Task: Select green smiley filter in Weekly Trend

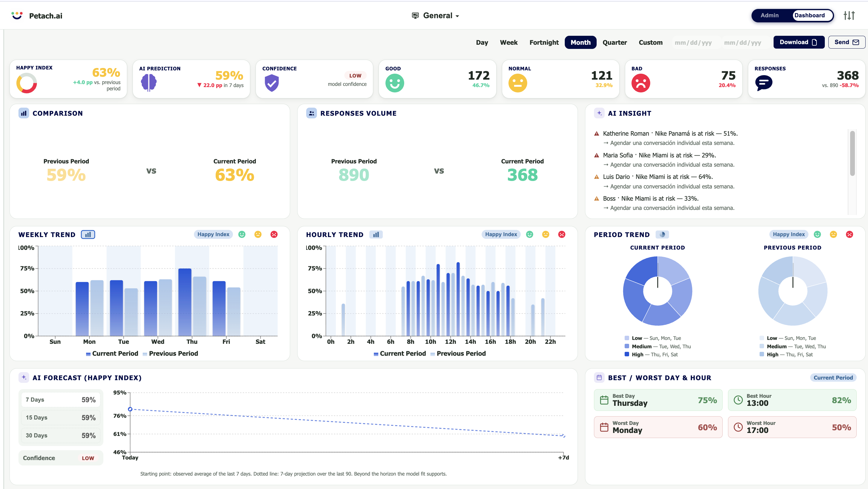Action: click(242, 234)
